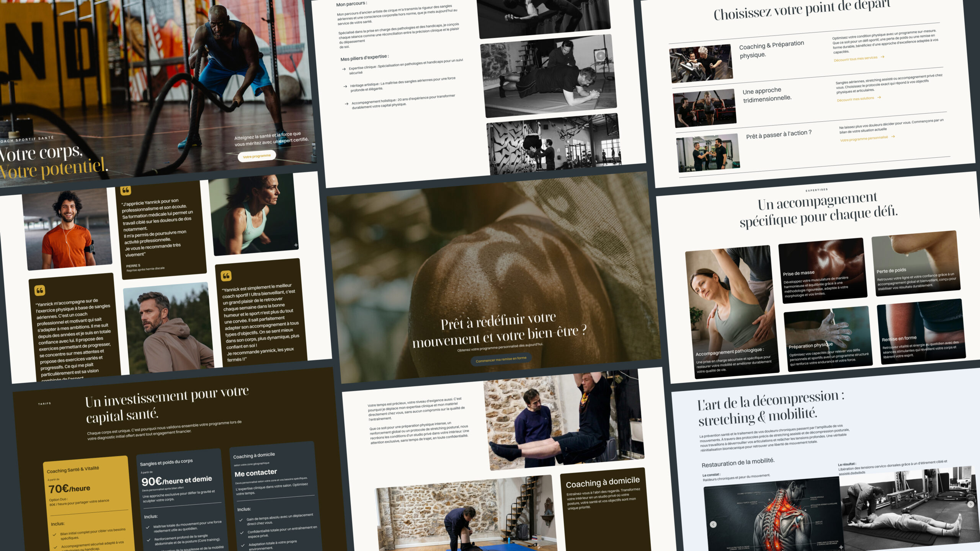980x551 pixels.
Task: Click the 'EXPERTISES' section label
Action: pos(817,190)
